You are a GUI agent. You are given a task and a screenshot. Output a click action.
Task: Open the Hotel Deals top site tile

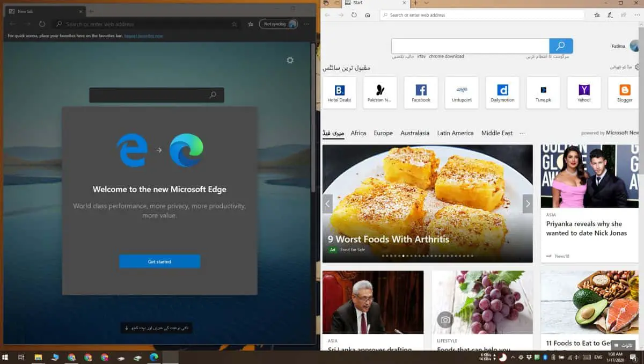[339, 93]
